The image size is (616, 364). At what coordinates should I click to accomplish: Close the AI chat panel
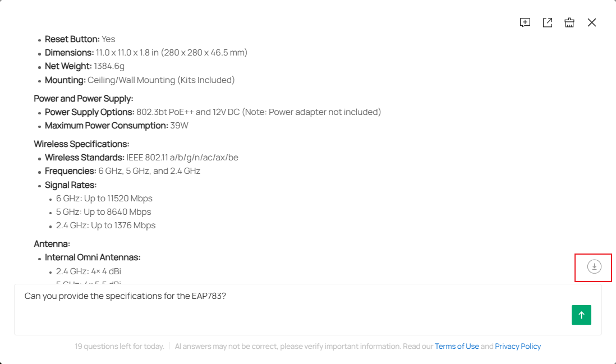[x=592, y=22]
